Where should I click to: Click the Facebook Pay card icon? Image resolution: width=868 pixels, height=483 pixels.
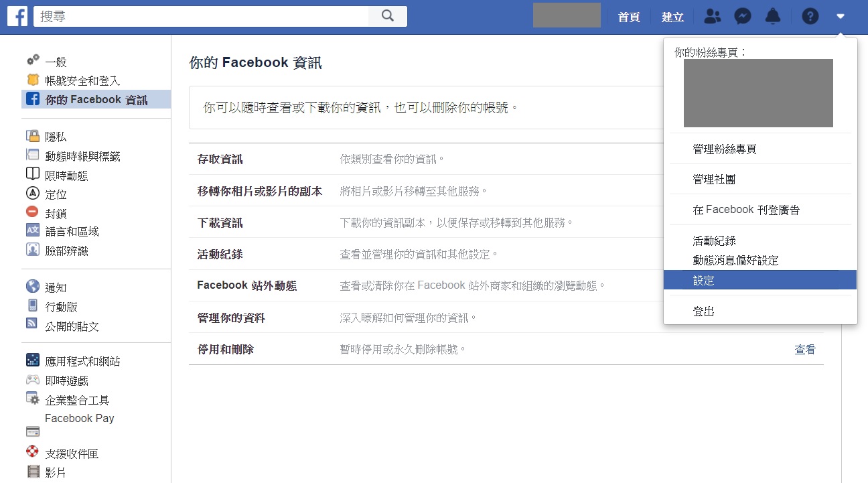click(x=33, y=431)
